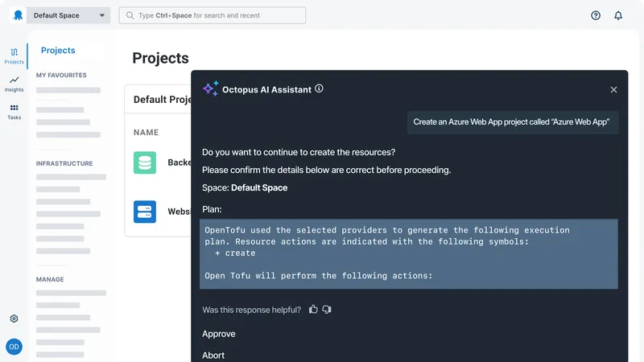644x362 pixels.
Task: Go to Insights in the sidebar
Action: point(14,84)
